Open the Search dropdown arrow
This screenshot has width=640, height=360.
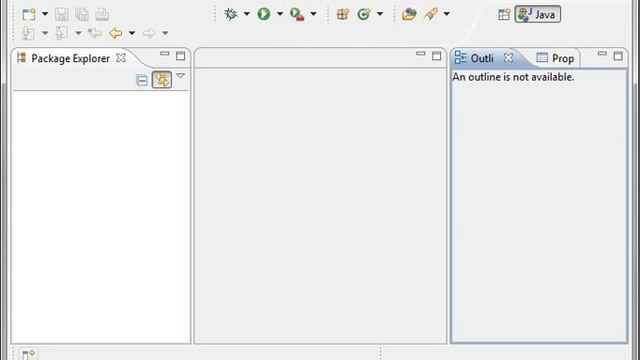(x=447, y=14)
